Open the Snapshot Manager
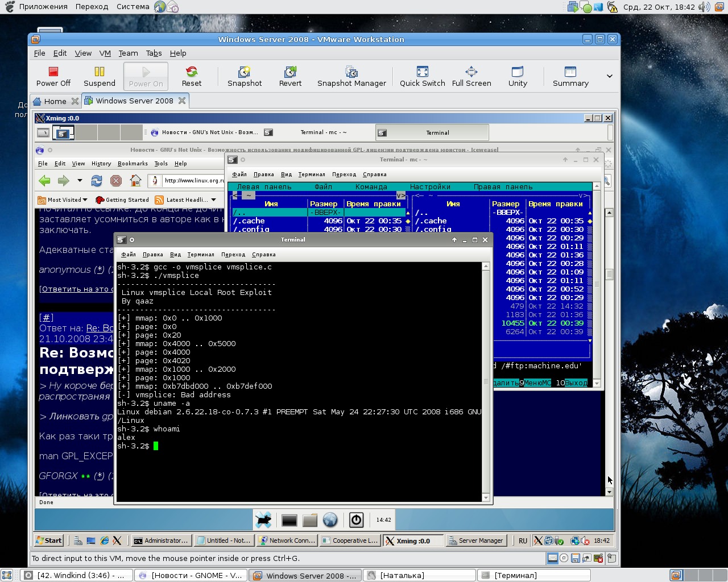This screenshot has height=582, width=728. (351, 76)
